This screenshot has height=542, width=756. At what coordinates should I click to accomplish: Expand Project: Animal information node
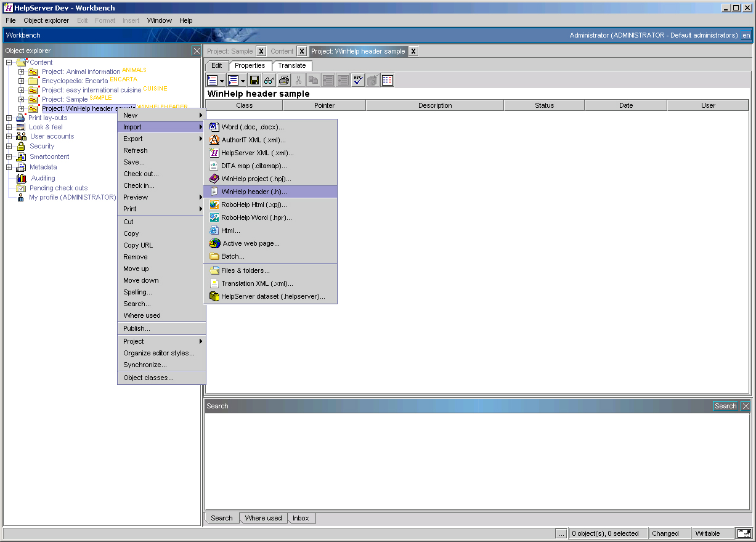21,71
